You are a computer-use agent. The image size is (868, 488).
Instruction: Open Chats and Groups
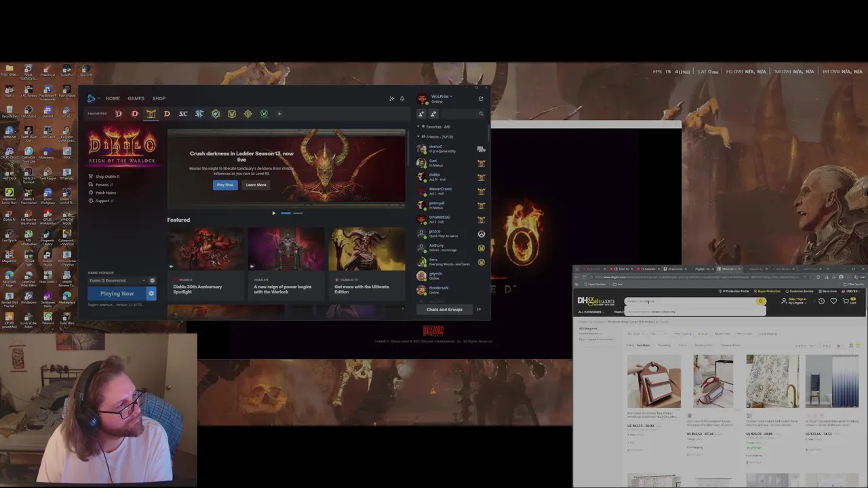pyautogui.click(x=444, y=310)
